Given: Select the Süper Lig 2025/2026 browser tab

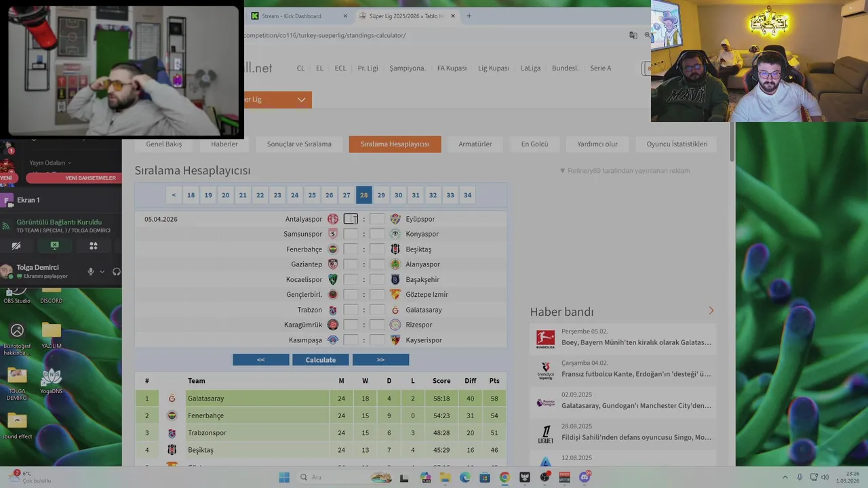Looking at the screenshot, I should click(406, 16).
